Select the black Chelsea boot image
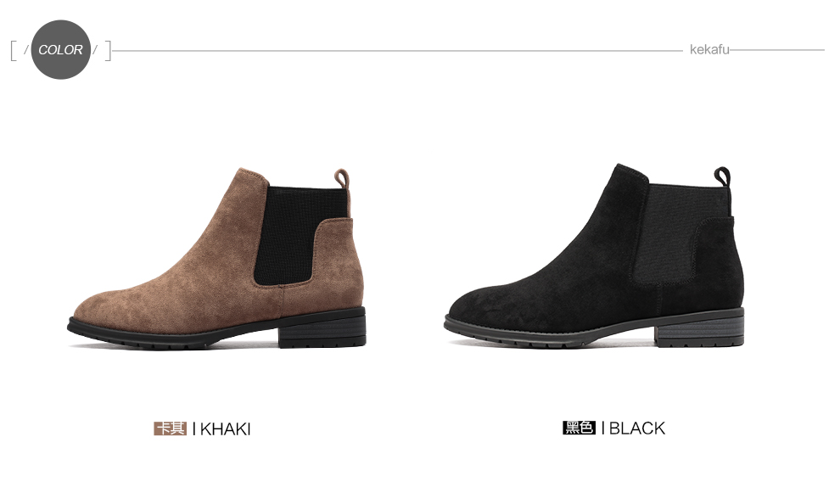The image size is (840, 504). click(595, 256)
